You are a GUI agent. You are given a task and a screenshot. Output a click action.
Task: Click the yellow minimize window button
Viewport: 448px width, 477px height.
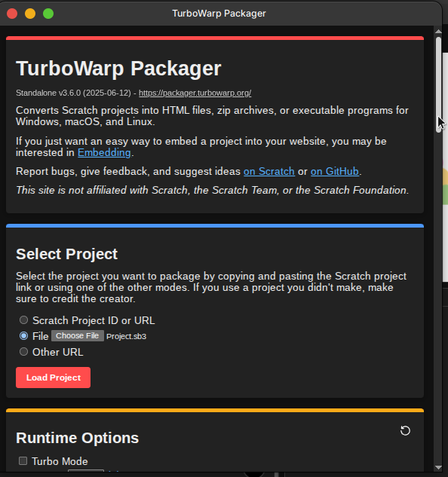(30, 14)
